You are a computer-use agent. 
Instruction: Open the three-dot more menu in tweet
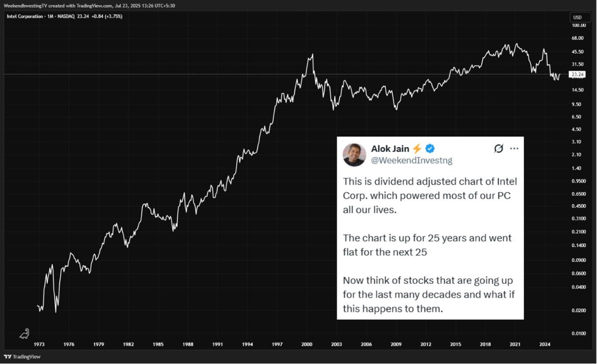coord(514,149)
